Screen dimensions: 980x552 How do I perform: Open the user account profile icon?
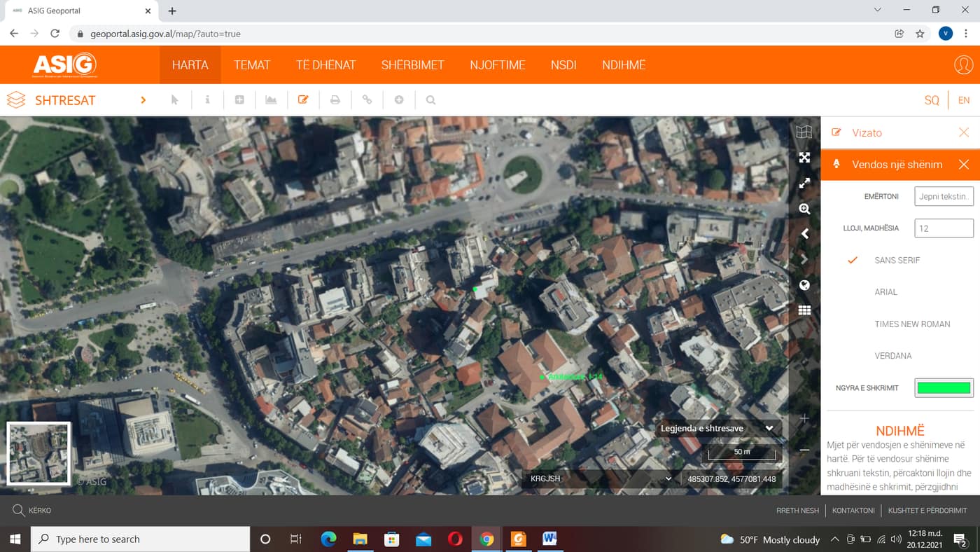click(964, 64)
